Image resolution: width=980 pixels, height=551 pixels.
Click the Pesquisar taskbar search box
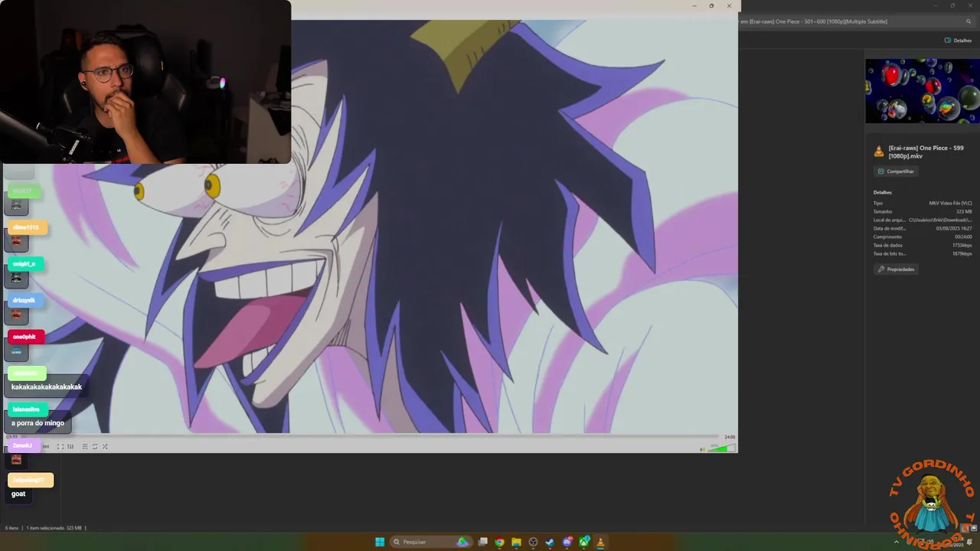431,542
